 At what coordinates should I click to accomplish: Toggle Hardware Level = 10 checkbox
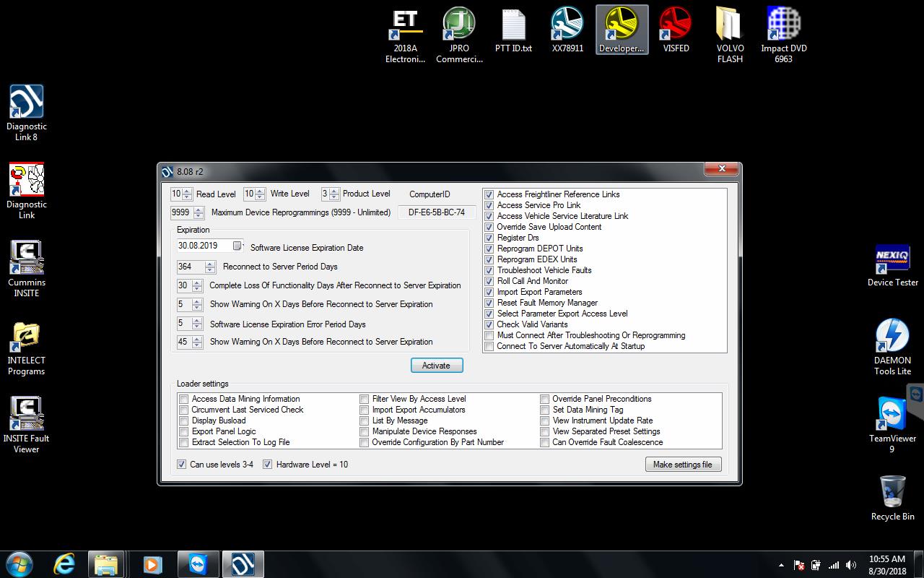pos(267,465)
